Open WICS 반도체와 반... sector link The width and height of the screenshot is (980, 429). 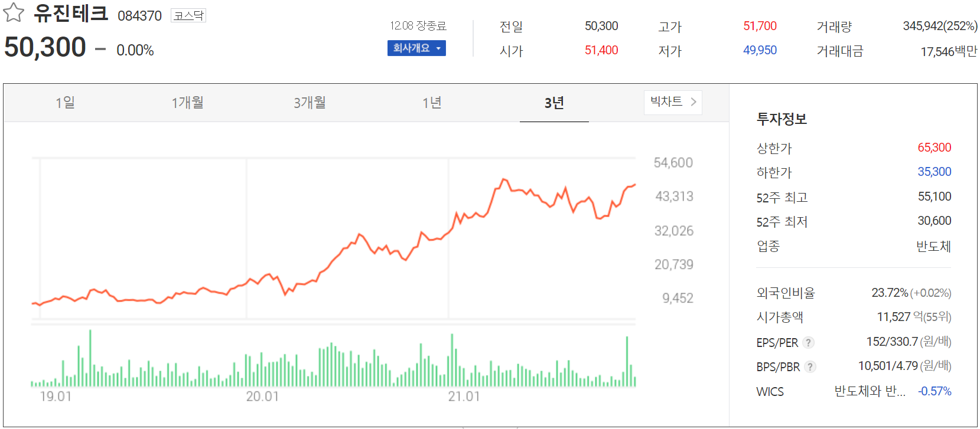click(x=870, y=391)
